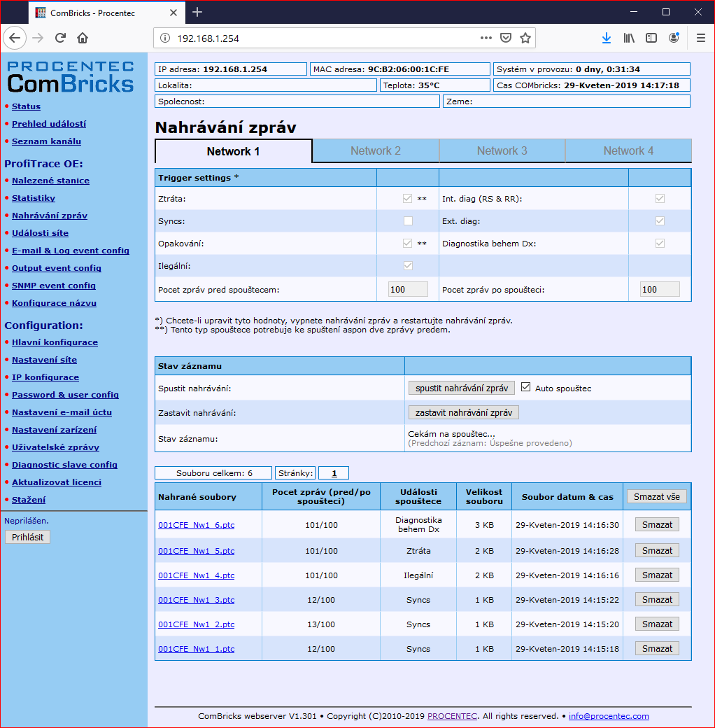Image resolution: width=715 pixels, height=728 pixels.
Task: Open the Firefox account icon
Action: [674, 38]
